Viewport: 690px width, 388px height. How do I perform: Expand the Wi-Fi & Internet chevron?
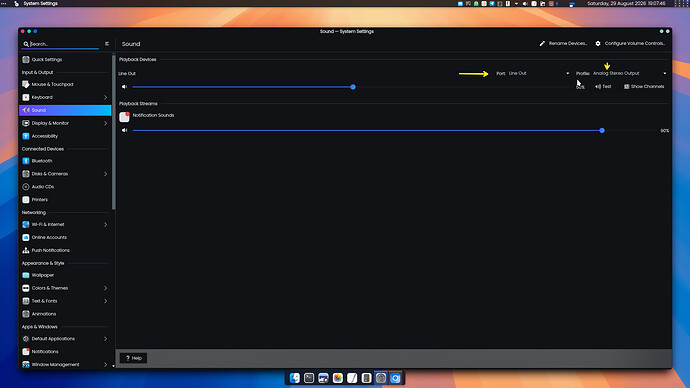tap(106, 224)
